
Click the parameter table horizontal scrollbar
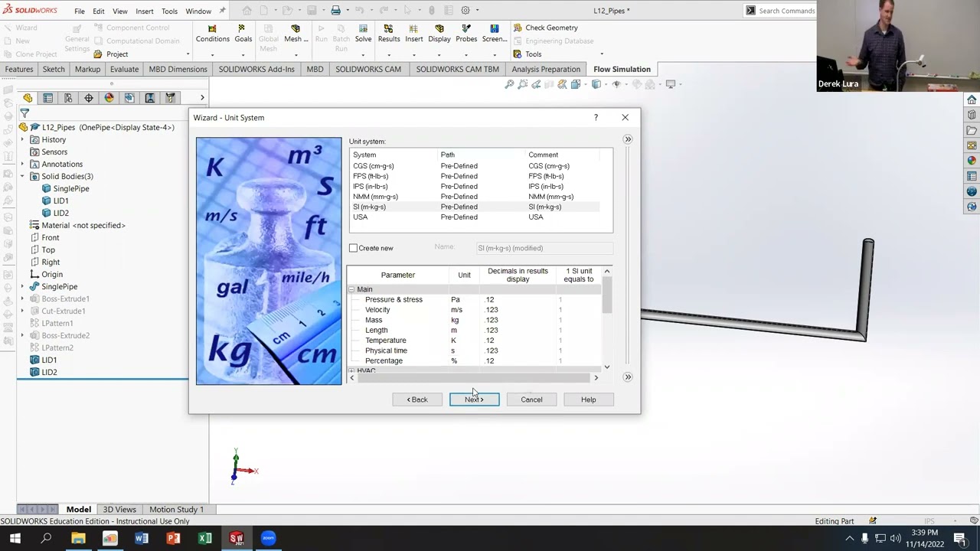tap(474, 377)
